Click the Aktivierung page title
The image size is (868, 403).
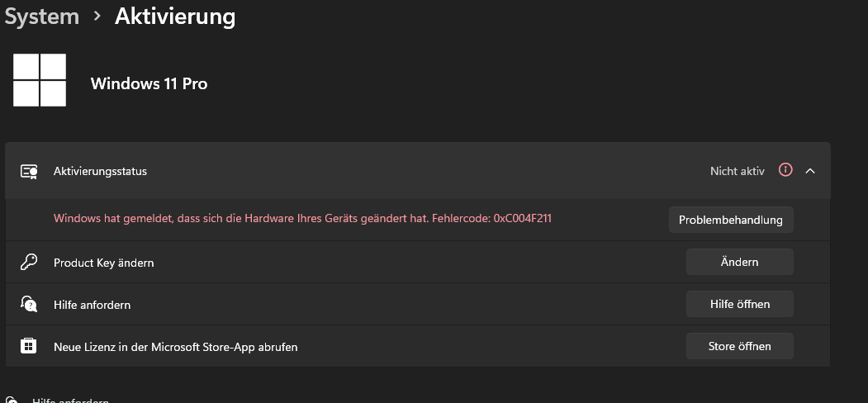tap(175, 16)
